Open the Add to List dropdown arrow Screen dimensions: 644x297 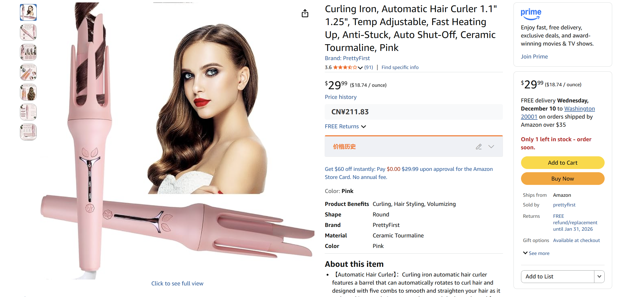(x=600, y=277)
